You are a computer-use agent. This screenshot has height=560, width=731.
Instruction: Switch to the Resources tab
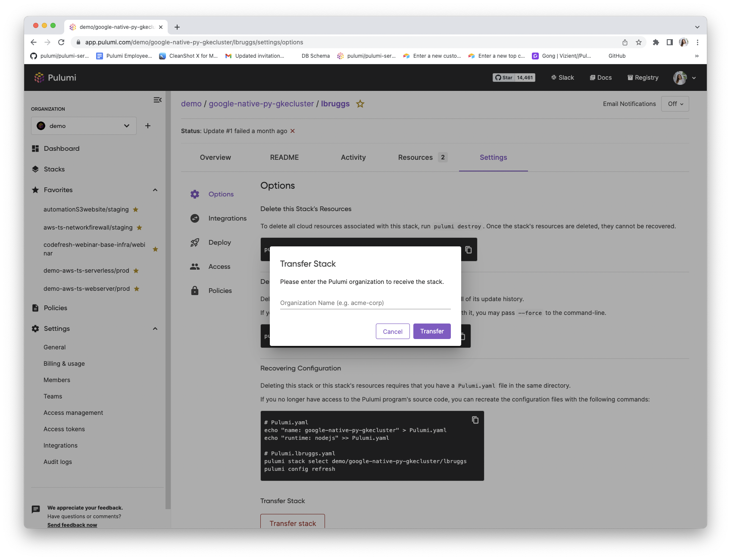tap(423, 158)
